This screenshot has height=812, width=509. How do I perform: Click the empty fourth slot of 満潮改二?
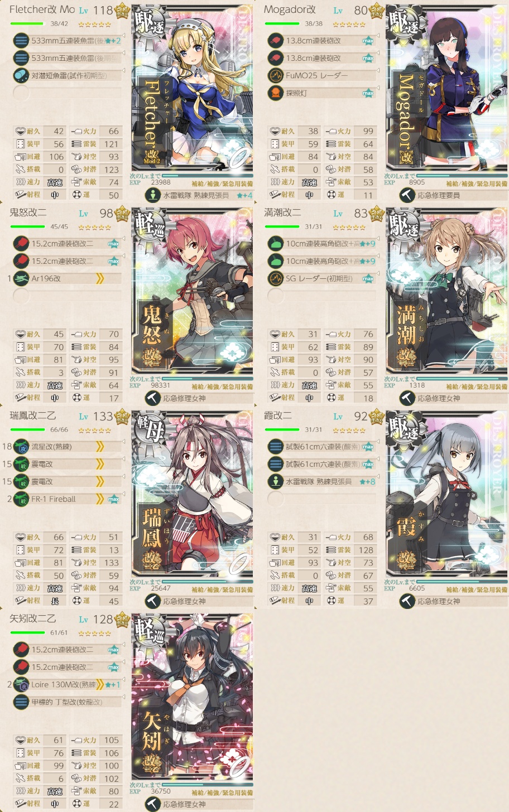pos(322,296)
